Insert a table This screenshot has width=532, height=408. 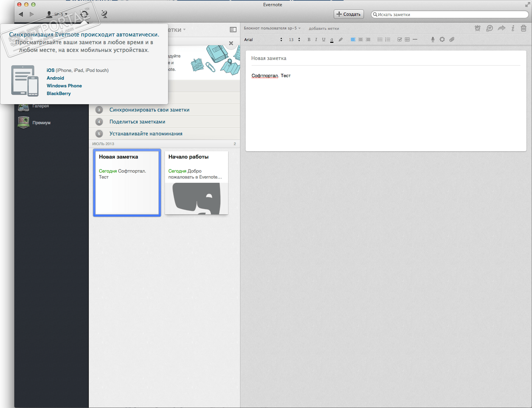tap(407, 40)
